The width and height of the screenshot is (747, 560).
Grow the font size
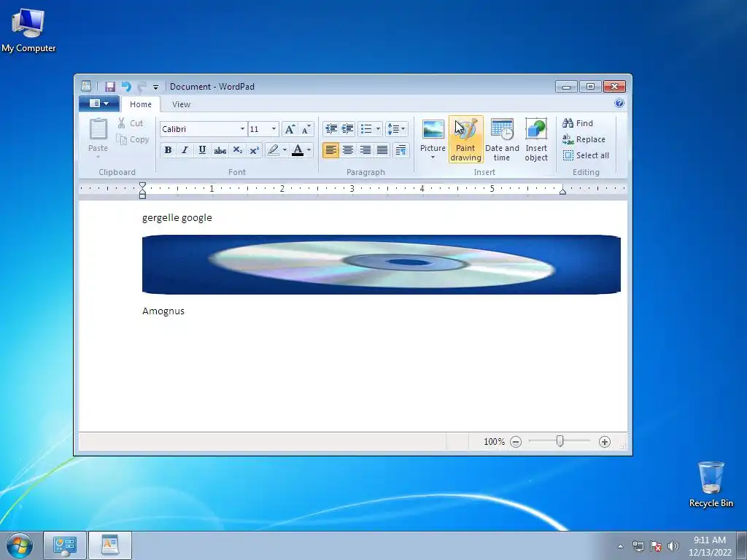(x=290, y=129)
